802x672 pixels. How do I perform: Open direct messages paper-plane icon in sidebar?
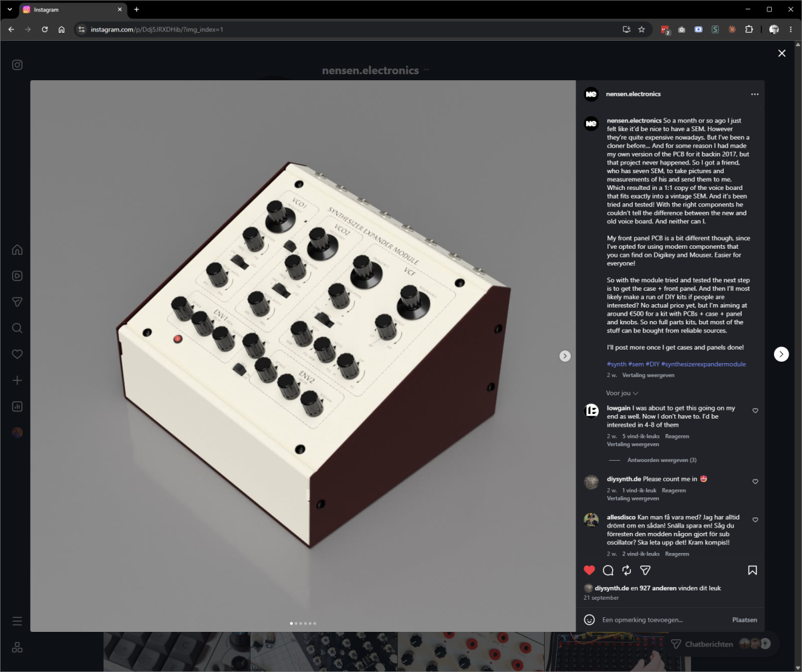point(17,302)
